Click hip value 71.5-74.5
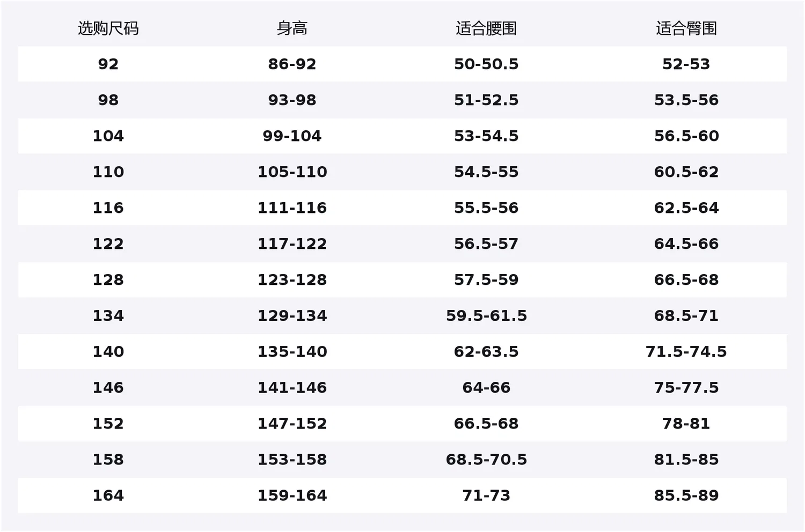The width and height of the screenshot is (805, 532). tap(686, 352)
